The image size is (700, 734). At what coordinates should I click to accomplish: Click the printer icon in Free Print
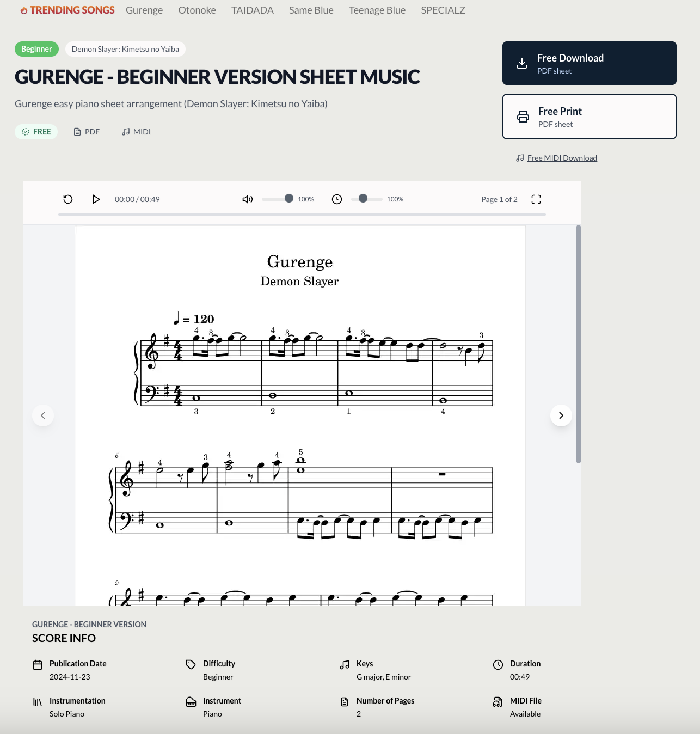(523, 117)
